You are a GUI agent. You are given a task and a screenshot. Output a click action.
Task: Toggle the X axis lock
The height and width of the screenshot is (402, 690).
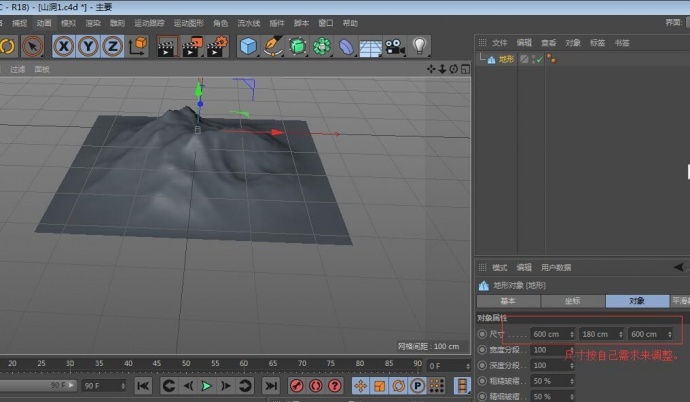pos(65,46)
